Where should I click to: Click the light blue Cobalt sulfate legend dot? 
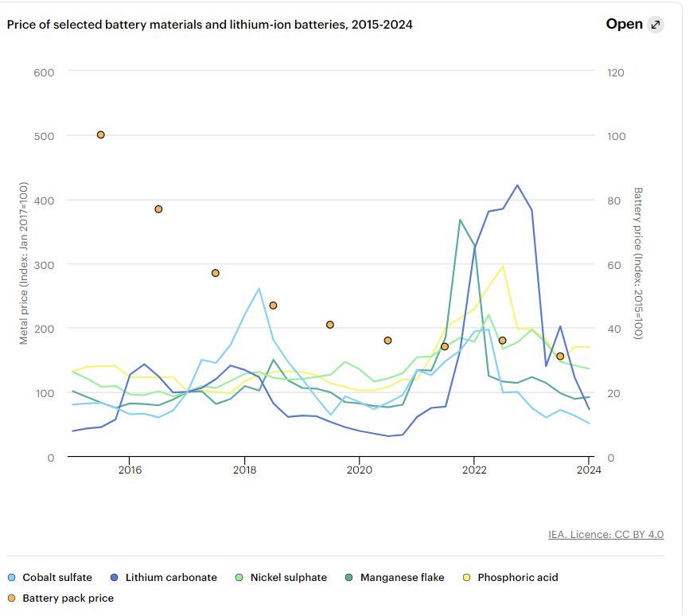[12, 577]
